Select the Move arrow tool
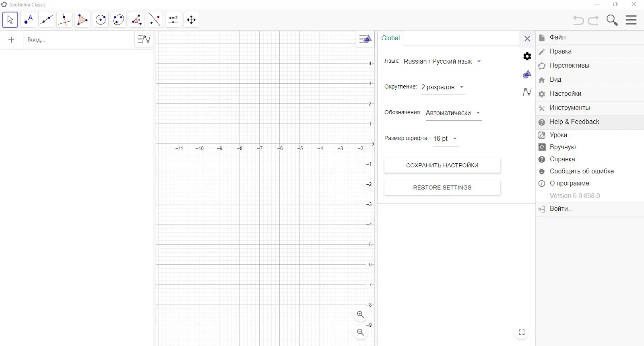644x346 pixels. point(10,20)
